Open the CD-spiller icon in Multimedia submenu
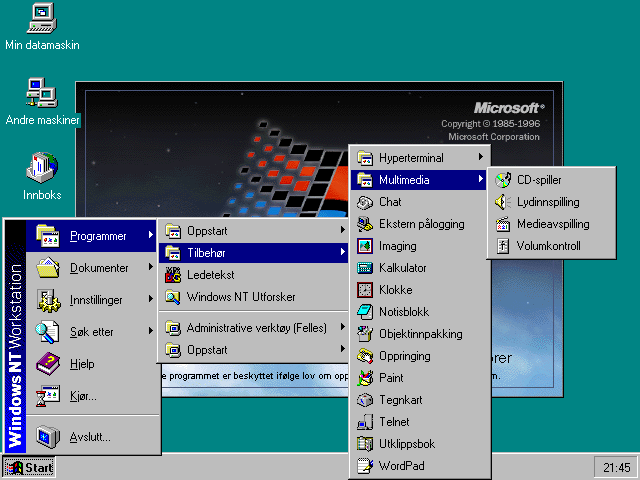The image size is (640, 480). point(503,180)
